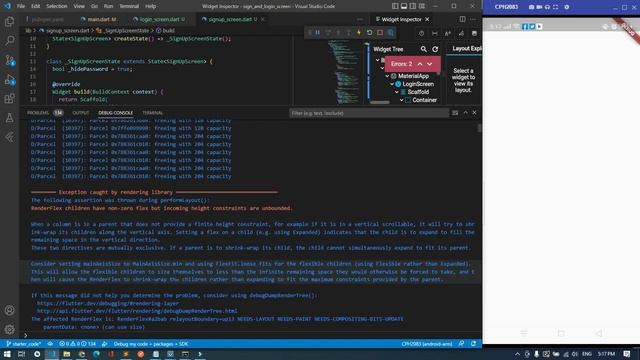Select Container in Widget Tree
The width and height of the screenshot is (640, 360).
click(424, 100)
